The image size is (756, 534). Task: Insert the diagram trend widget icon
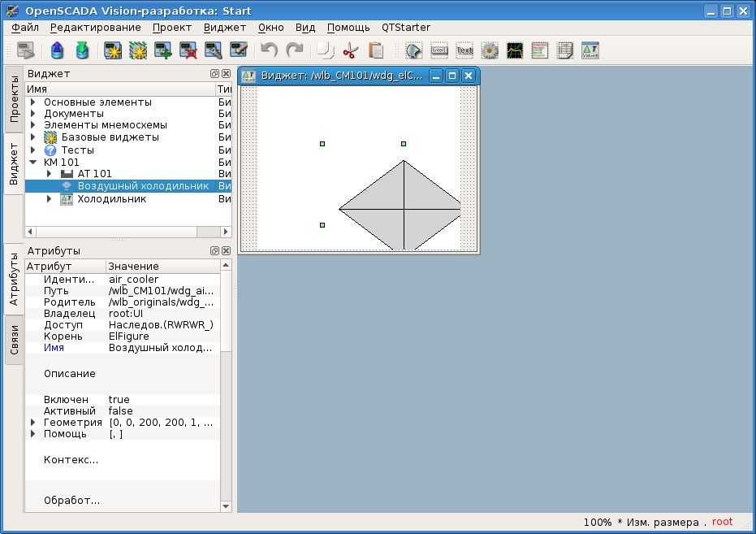click(x=515, y=50)
